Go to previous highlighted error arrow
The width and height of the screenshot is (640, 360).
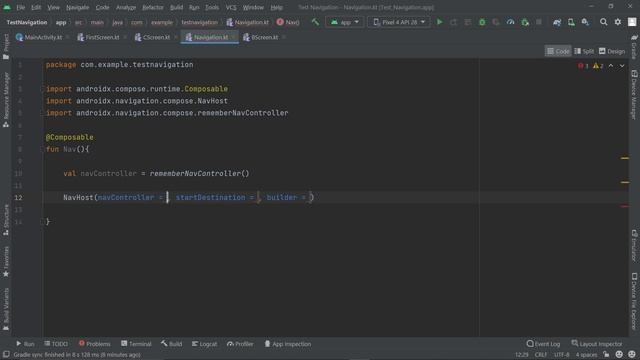pyautogui.click(x=611, y=66)
